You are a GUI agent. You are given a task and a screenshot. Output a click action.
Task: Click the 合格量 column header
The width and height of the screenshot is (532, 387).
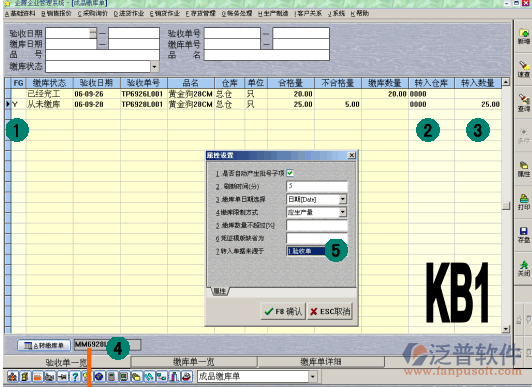coord(291,83)
